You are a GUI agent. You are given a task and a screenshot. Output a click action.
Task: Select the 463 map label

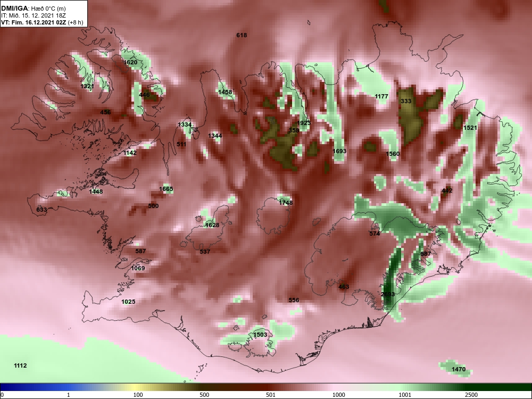(x=344, y=287)
